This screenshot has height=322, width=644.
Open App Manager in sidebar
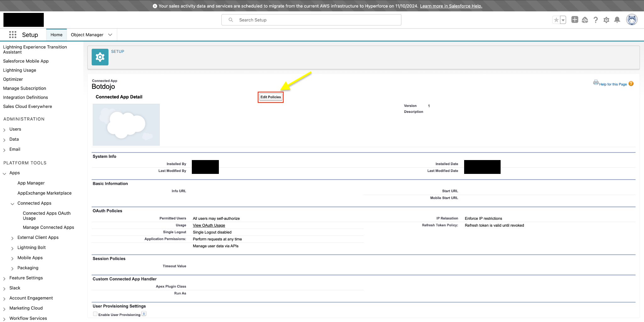point(31,183)
